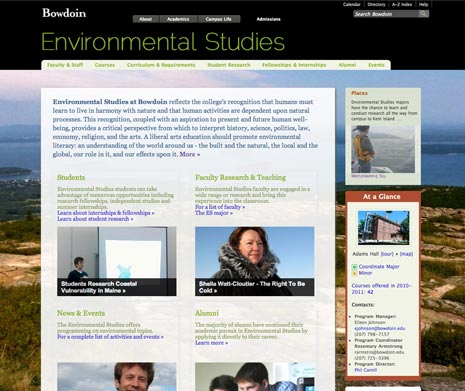Open the Faculty & Staff tab
Screen dimensions: 465x391
click(x=65, y=65)
